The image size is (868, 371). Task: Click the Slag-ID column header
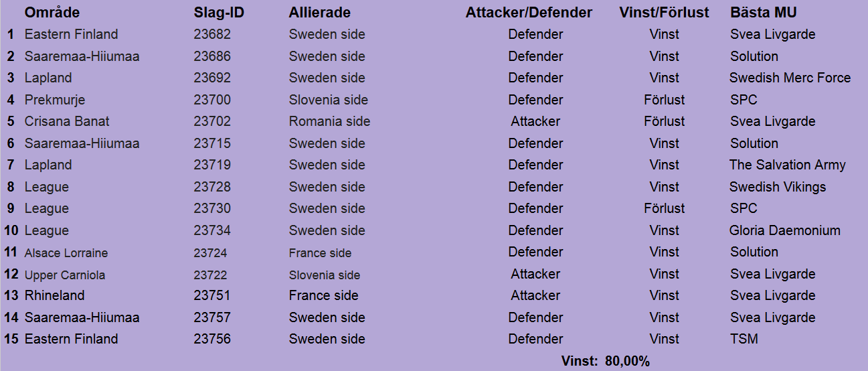219,13
